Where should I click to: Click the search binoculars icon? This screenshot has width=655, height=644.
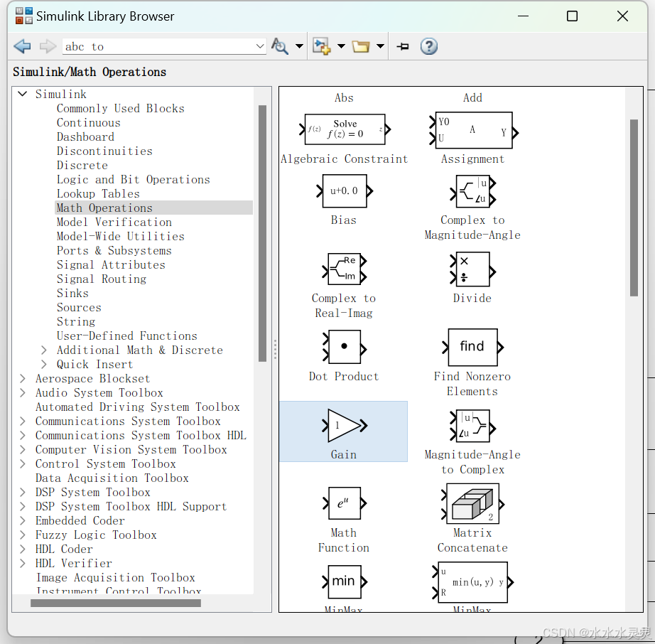pos(279,46)
